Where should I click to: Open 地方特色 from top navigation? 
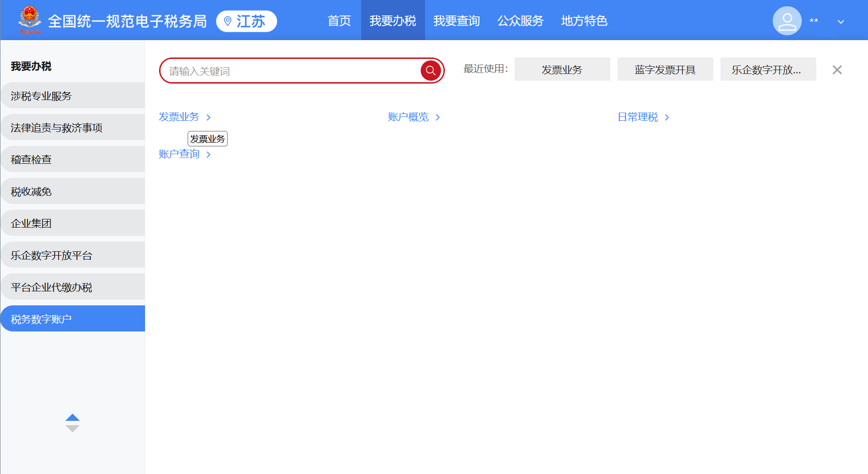(584, 21)
